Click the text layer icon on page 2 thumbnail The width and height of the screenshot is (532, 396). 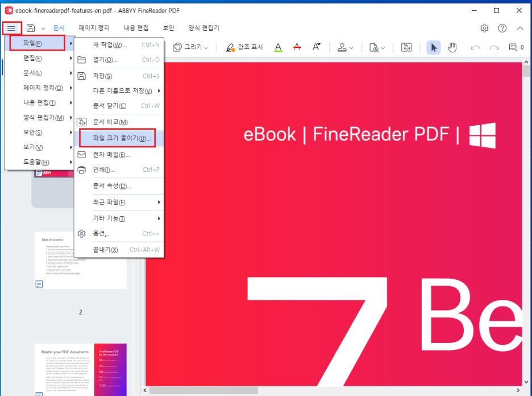39,284
